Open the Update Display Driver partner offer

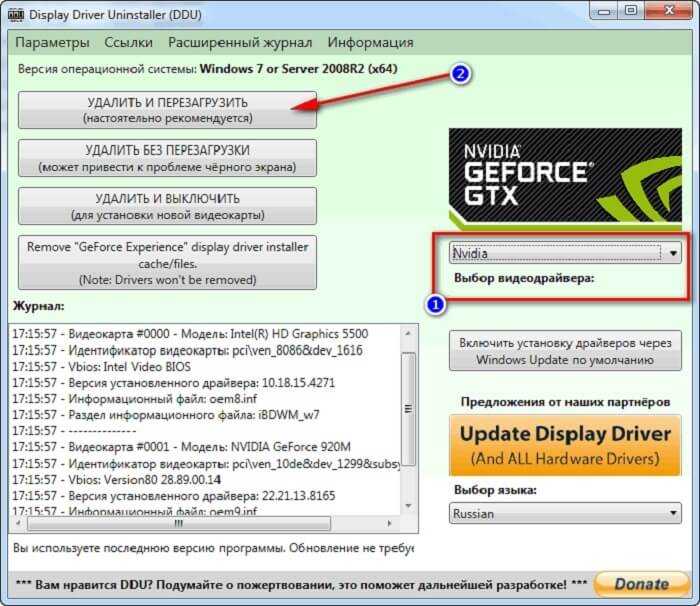pos(565,446)
